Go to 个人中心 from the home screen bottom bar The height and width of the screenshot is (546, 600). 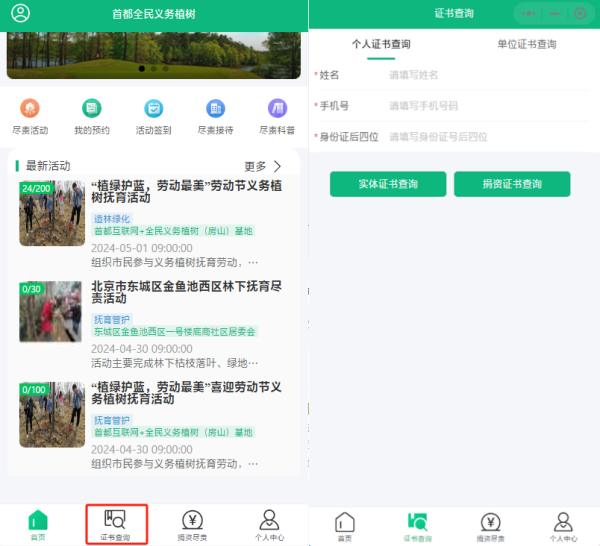(269, 524)
